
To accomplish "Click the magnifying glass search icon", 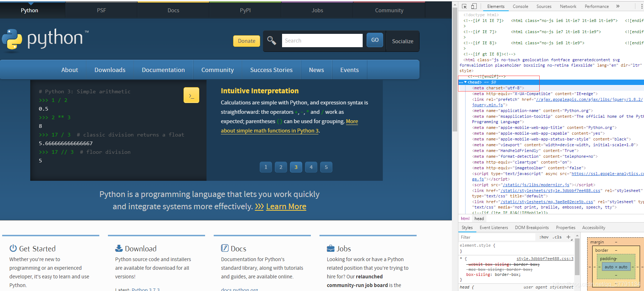I will [x=272, y=41].
